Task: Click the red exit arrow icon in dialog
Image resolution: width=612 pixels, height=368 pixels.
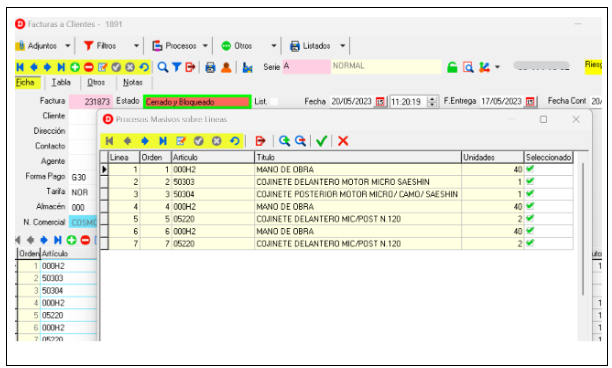Action: (x=260, y=141)
